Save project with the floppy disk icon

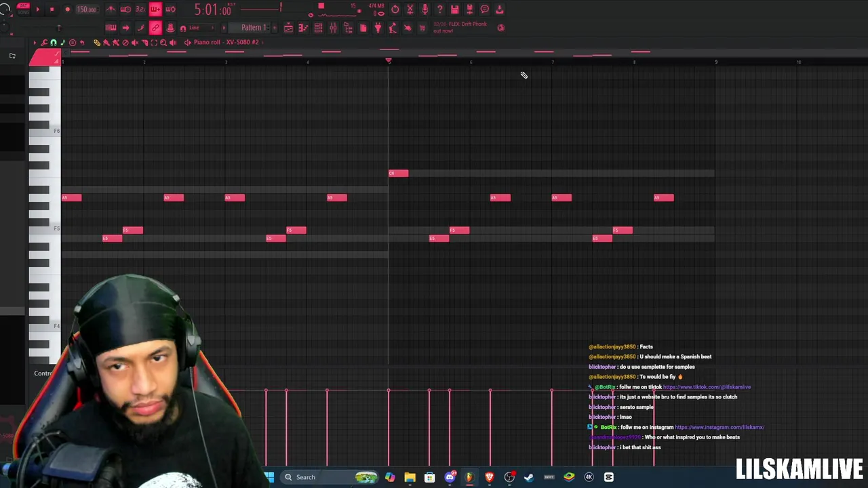tap(455, 9)
